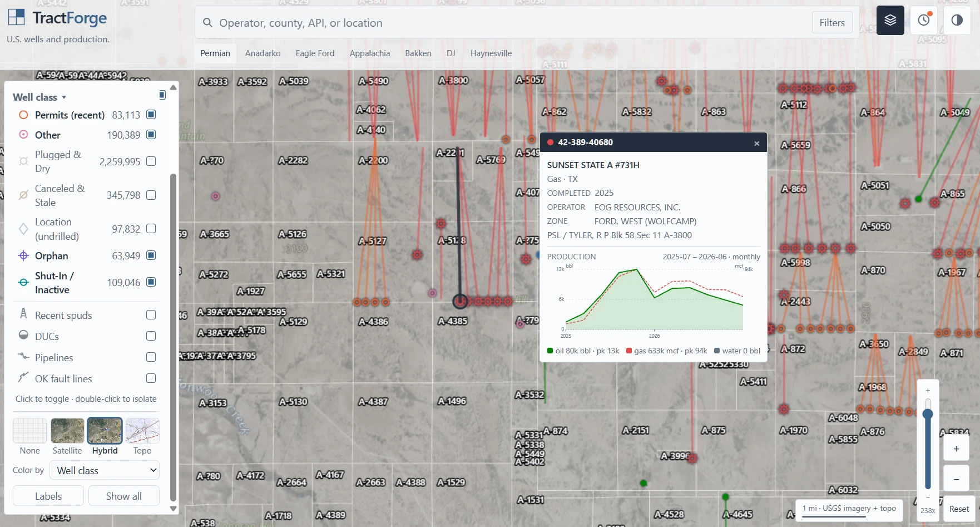Click the EOG RESOURCES, INC. operator text
Image resolution: width=980 pixels, height=527 pixels.
637,208
